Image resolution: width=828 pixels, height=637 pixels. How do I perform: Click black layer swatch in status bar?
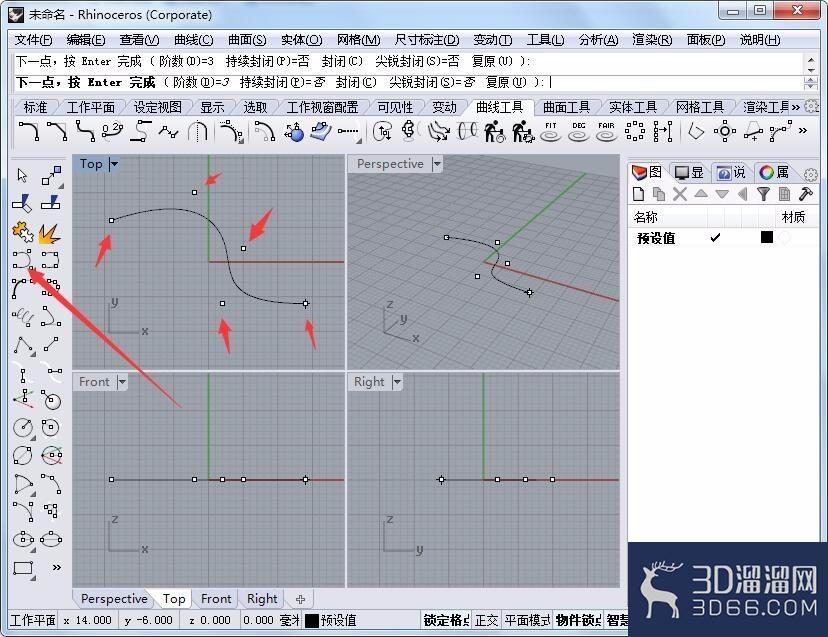312,621
